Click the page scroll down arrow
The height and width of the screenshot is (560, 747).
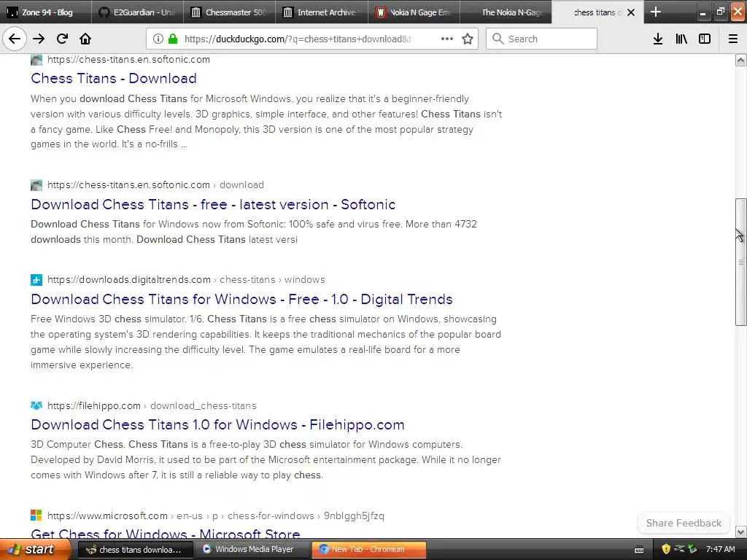pyautogui.click(x=740, y=532)
